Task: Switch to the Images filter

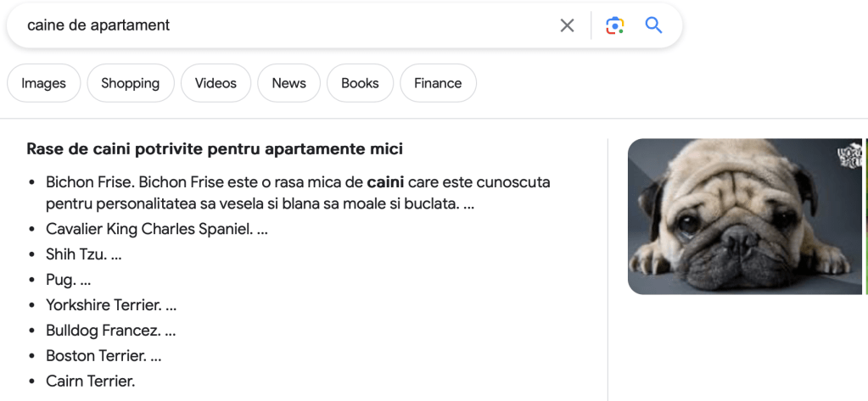Action: point(43,83)
